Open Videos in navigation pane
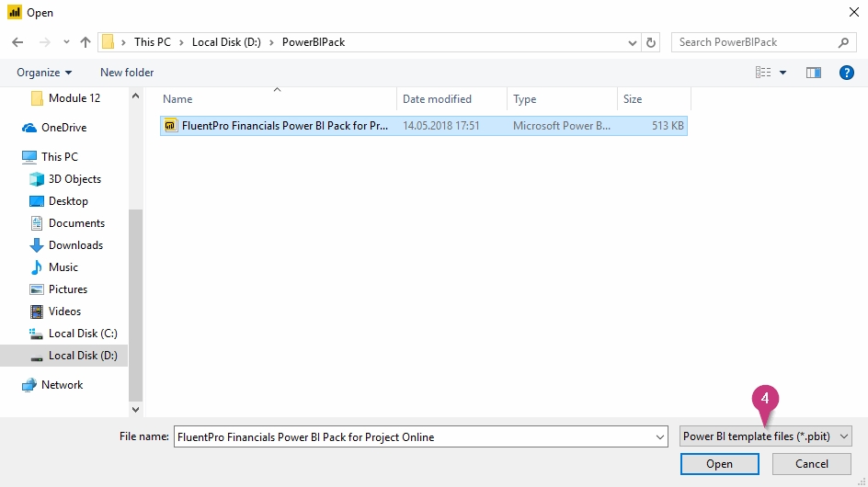868x487 pixels. tap(55, 311)
